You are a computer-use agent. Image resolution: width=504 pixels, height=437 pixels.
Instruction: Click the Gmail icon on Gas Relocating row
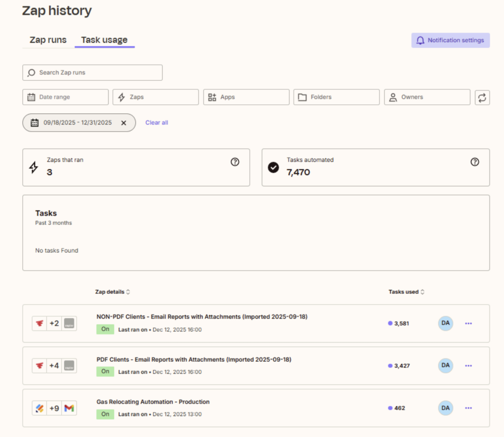69,408
